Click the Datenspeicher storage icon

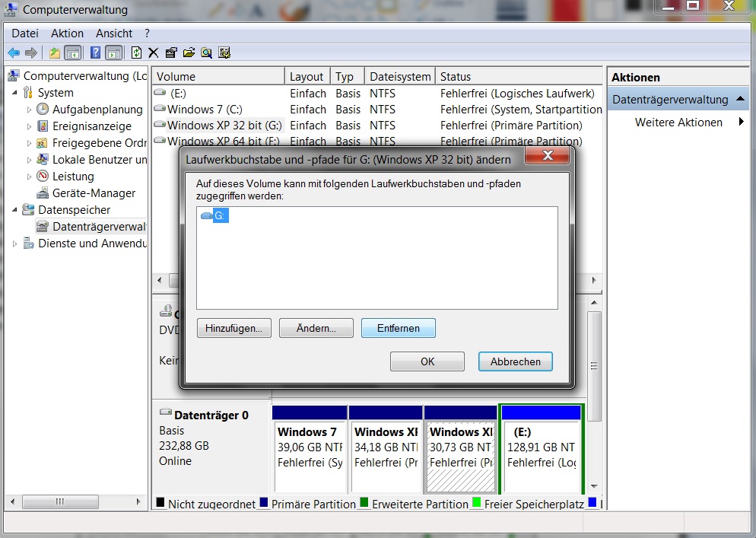[28, 209]
